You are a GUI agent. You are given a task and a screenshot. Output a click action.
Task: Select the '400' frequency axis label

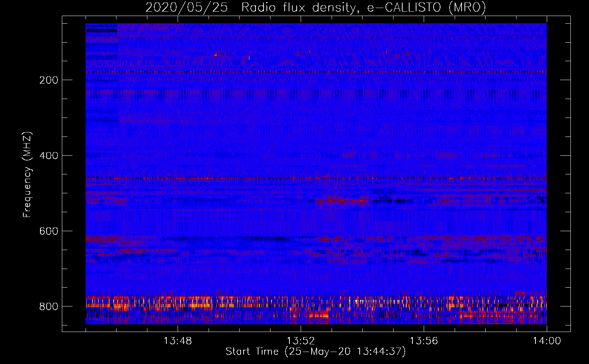[x=49, y=156]
